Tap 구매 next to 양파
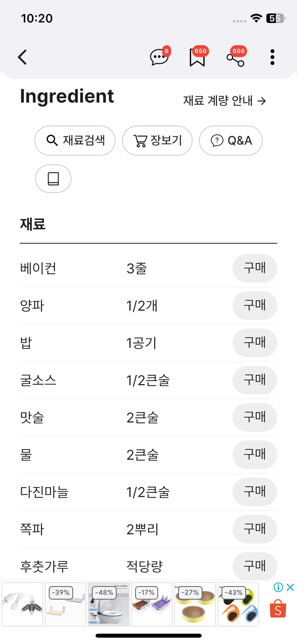The image size is (297, 644). pos(255,306)
